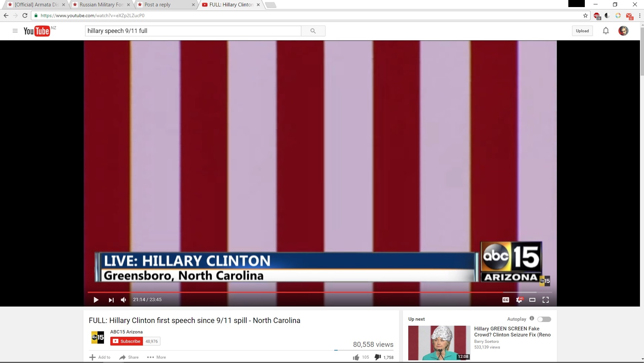Click ABC15 channel logo thumbnail
The width and height of the screenshot is (644, 363).
pos(98,337)
